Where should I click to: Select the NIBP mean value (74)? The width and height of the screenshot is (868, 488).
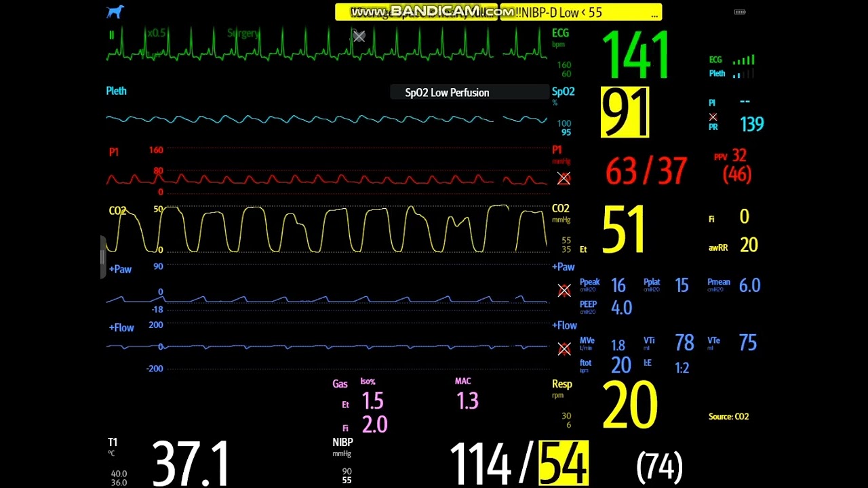(x=659, y=467)
